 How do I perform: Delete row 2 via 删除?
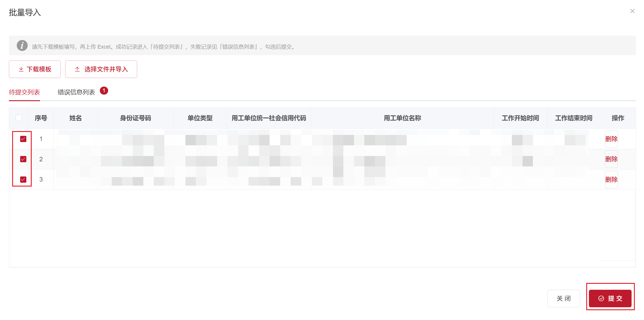[611, 159]
